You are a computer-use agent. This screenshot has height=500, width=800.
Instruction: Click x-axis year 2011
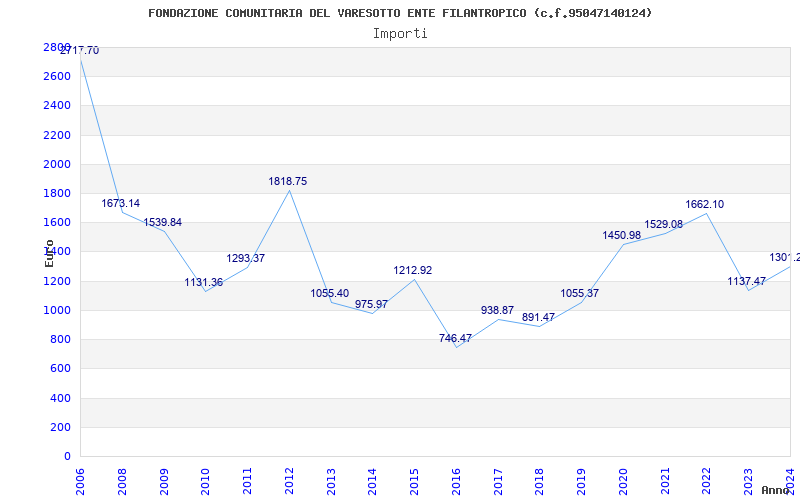(x=247, y=482)
